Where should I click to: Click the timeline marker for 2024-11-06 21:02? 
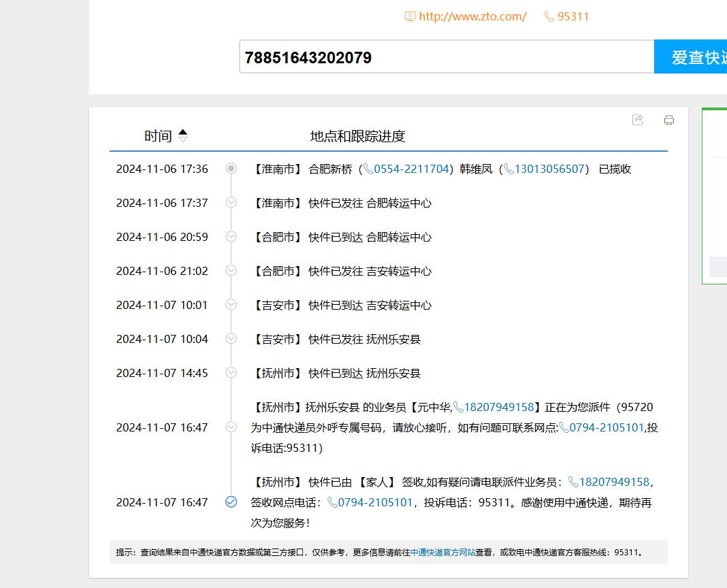tap(231, 270)
